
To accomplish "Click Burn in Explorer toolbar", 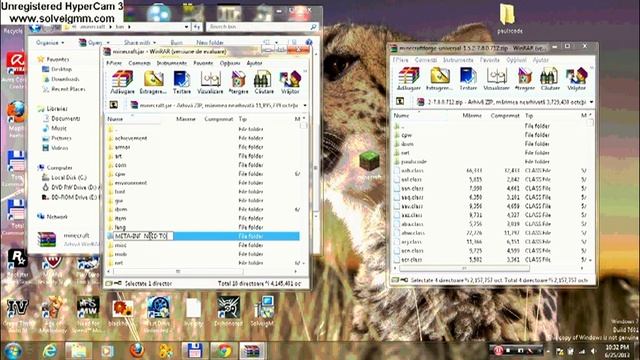I will click(176, 42).
